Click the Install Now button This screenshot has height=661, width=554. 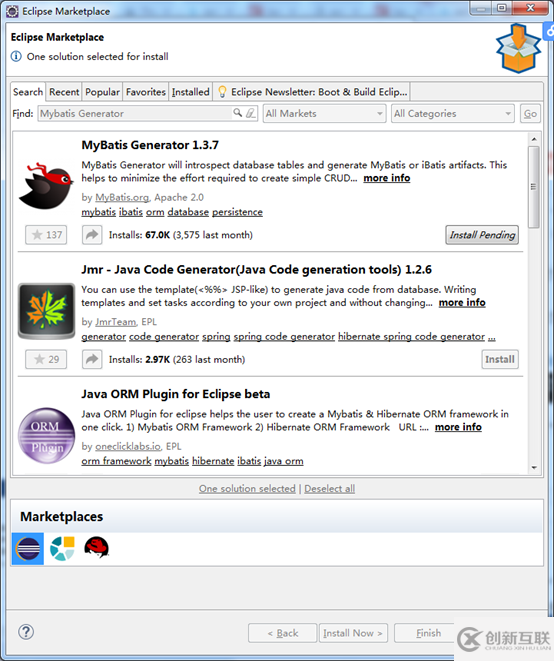pyautogui.click(x=353, y=633)
